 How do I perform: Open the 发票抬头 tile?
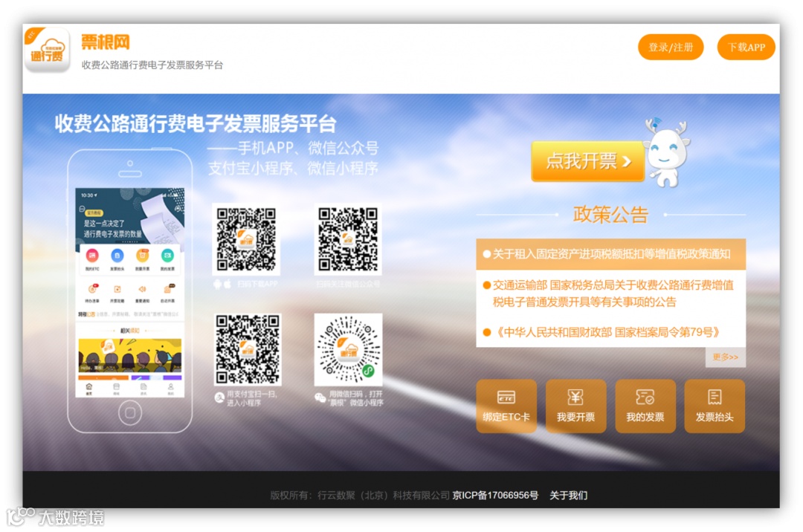point(715,406)
